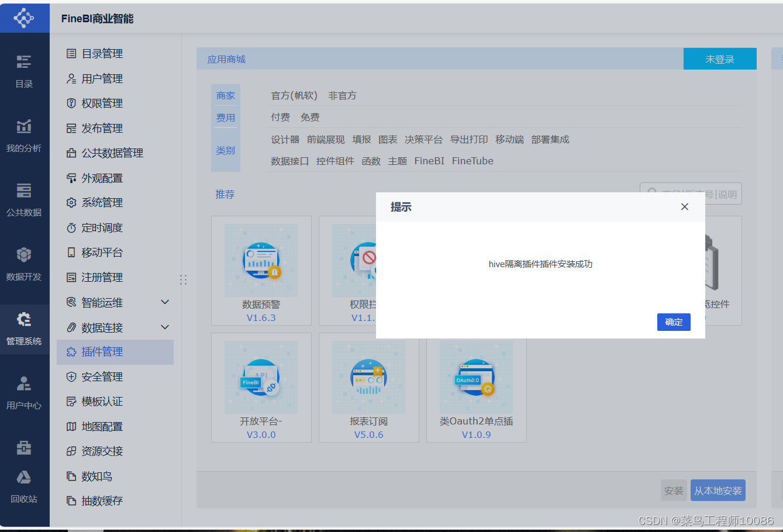Open 权限管理 menu item
This screenshot has width=783, height=532.
coord(115,103)
